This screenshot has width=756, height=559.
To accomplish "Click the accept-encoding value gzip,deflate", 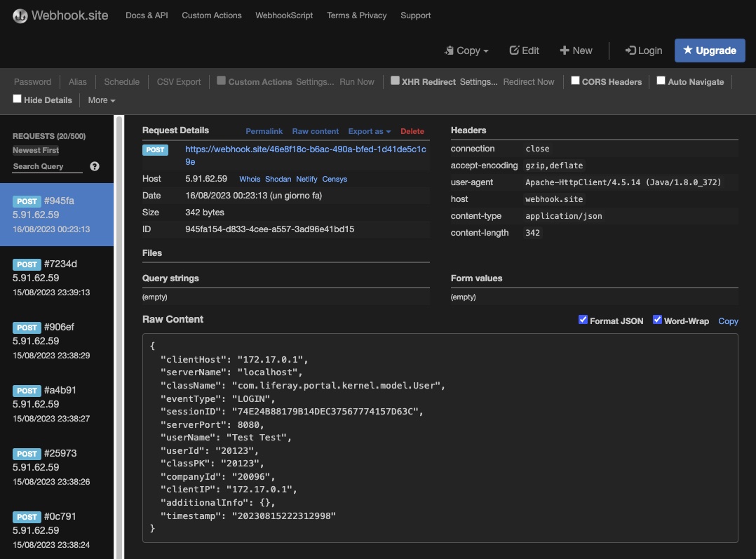I will click(554, 166).
